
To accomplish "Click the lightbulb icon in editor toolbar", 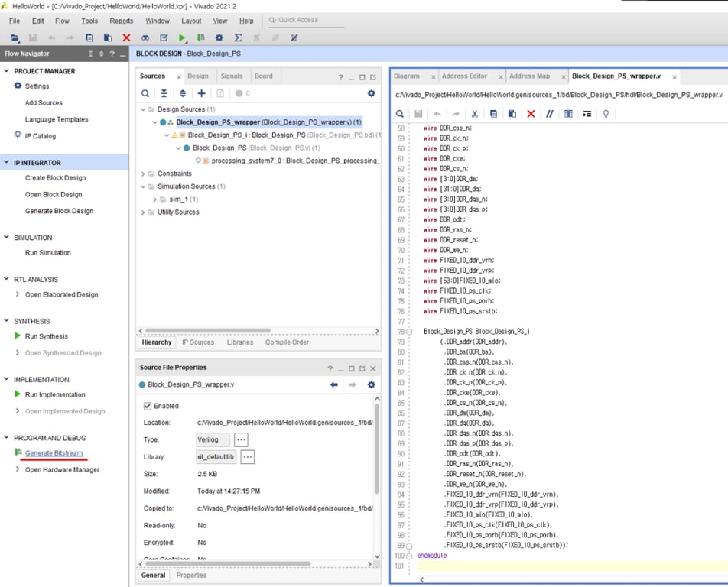I will 606,114.
